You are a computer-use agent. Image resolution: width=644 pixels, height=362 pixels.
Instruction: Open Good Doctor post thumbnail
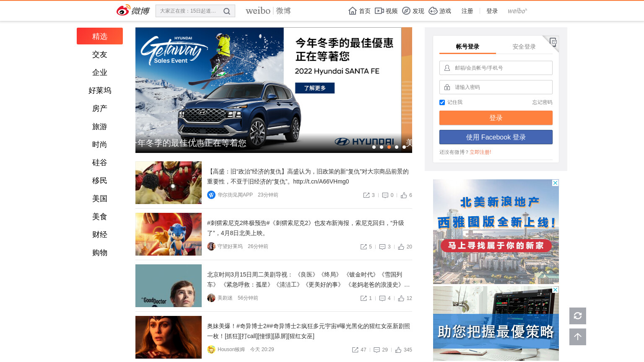point(169,286)
